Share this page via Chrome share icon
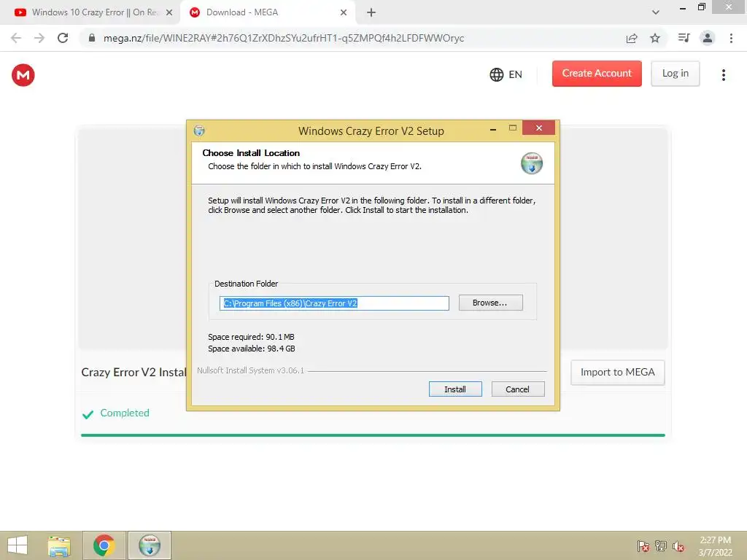The height and width of the screenshot is (560, 747). (632, 38)
